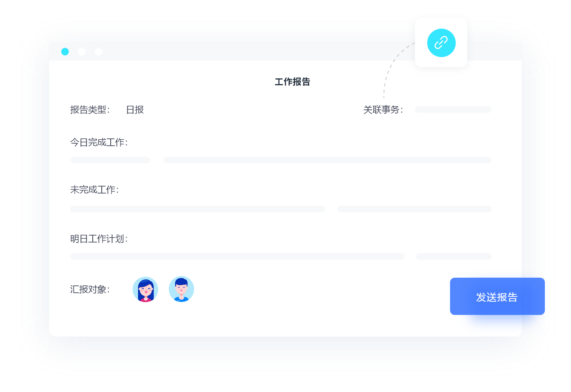This screenshot has width=571, height=392.
Task: Click the 工作报告 title
Action: (x=292, y=82)
